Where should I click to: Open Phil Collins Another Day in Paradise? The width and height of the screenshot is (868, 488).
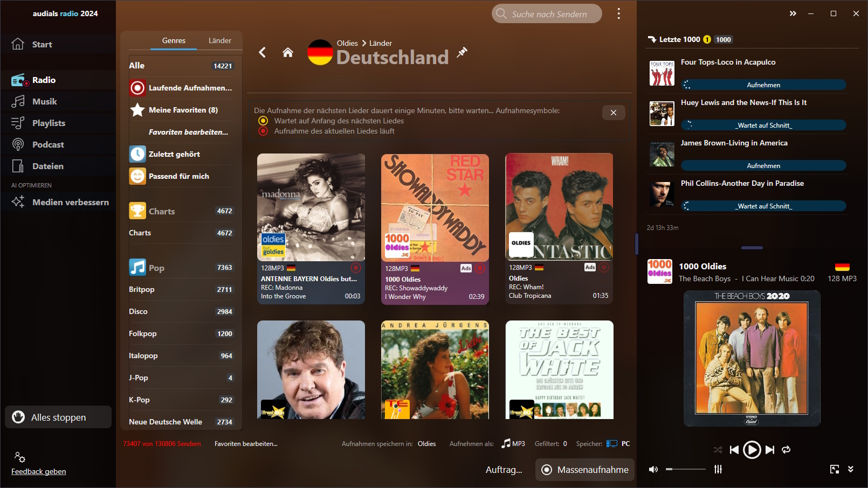pyautogui.click(x=742, y=183)
